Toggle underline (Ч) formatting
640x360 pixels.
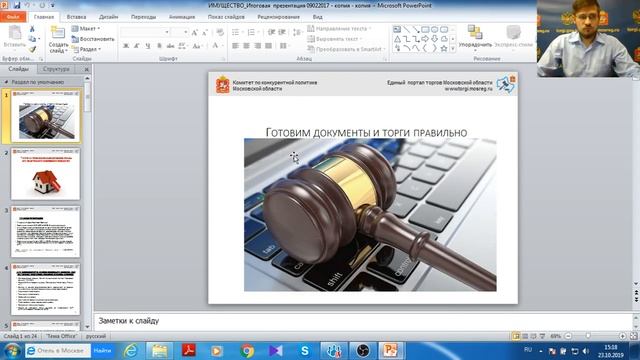[x=148, y=46]
